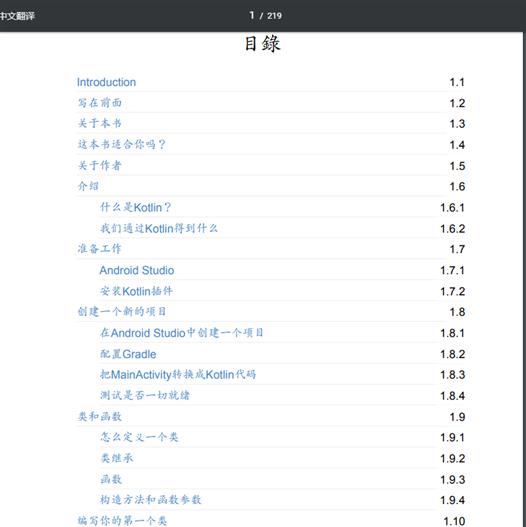
Task: Jump to 介绍 chapter 1.6
Action: [x=88, y=186]
